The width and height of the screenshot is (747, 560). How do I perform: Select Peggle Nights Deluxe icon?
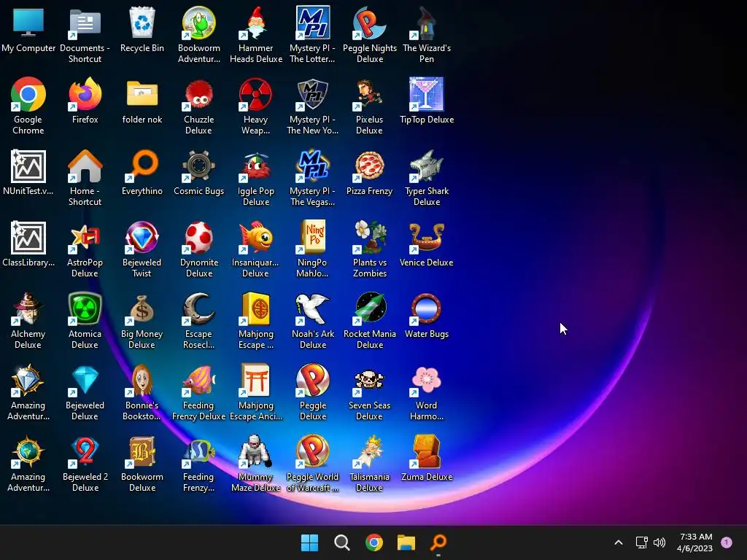[369, 23]
